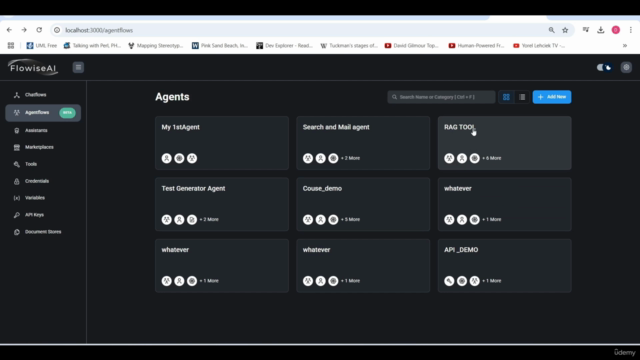Viewport: 640px width, 360px height.
Task: Switch to card grid view
Action: pyautogui.click(x=506, y=97)
